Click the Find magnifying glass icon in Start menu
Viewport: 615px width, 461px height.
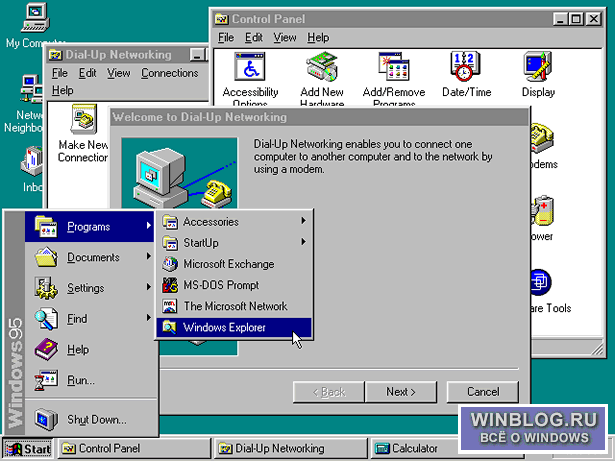[46, 319]
